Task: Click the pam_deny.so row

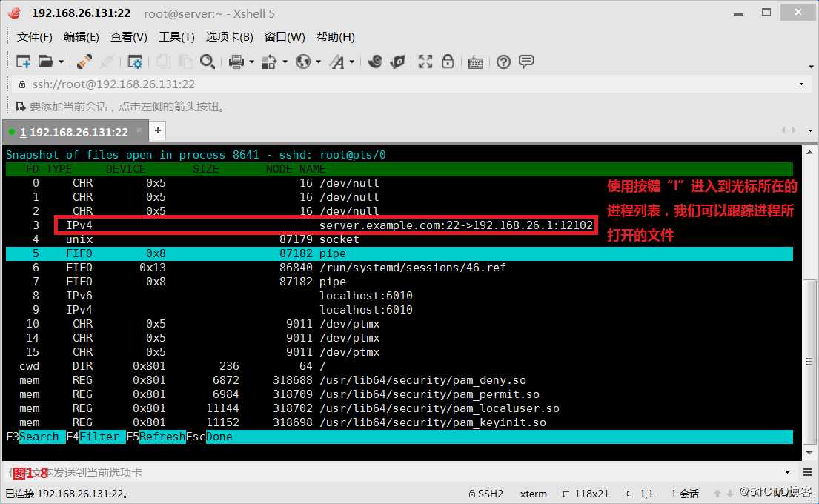Action: (x=399, y=380)
